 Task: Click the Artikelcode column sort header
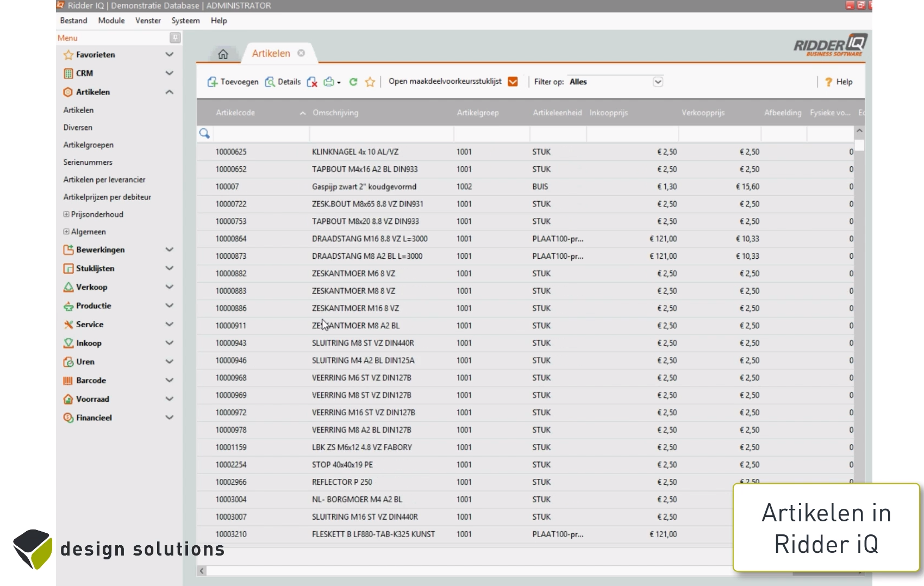point(235,113)
